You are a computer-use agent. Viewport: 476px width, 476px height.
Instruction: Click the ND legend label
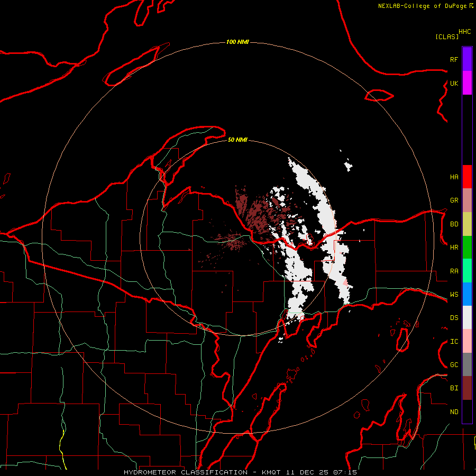454,412
